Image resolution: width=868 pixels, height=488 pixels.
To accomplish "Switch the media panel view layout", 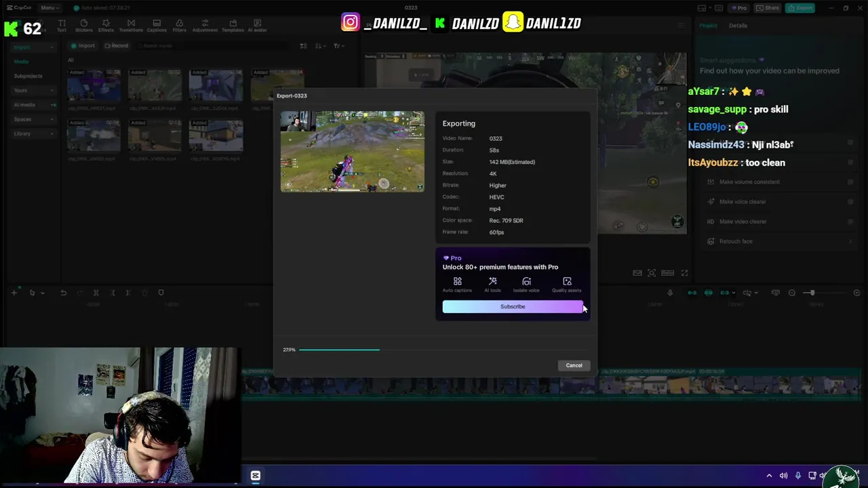I will click(x=303, y=46).
